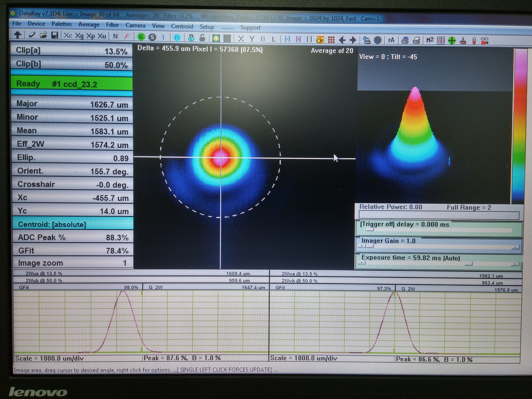Click the save floppy disk icon

(x=55, y=35)
